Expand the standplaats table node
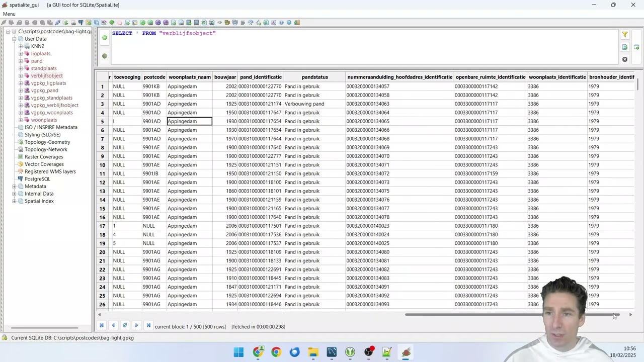The width and height of the screenshot is (644, 362). (x=21, y=68)
